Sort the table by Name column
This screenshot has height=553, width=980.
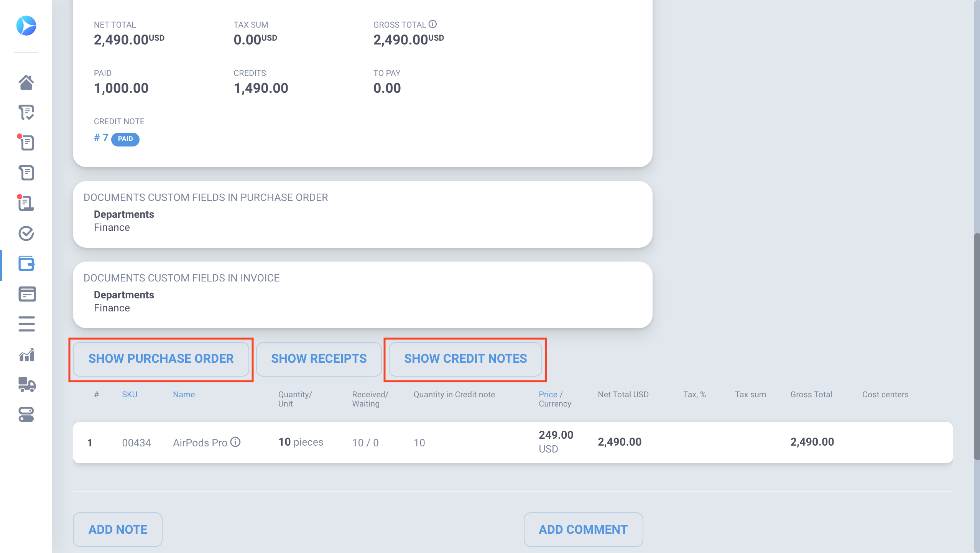184,394
